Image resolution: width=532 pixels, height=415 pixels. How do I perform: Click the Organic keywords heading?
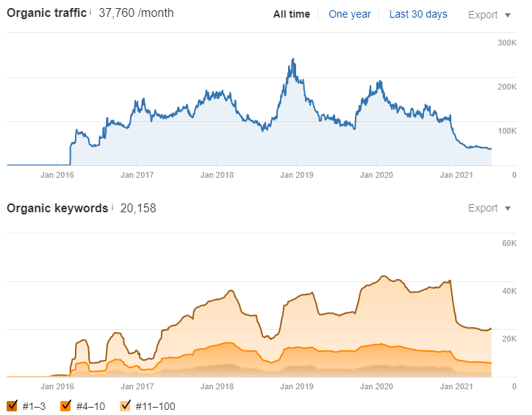point(57,208)
